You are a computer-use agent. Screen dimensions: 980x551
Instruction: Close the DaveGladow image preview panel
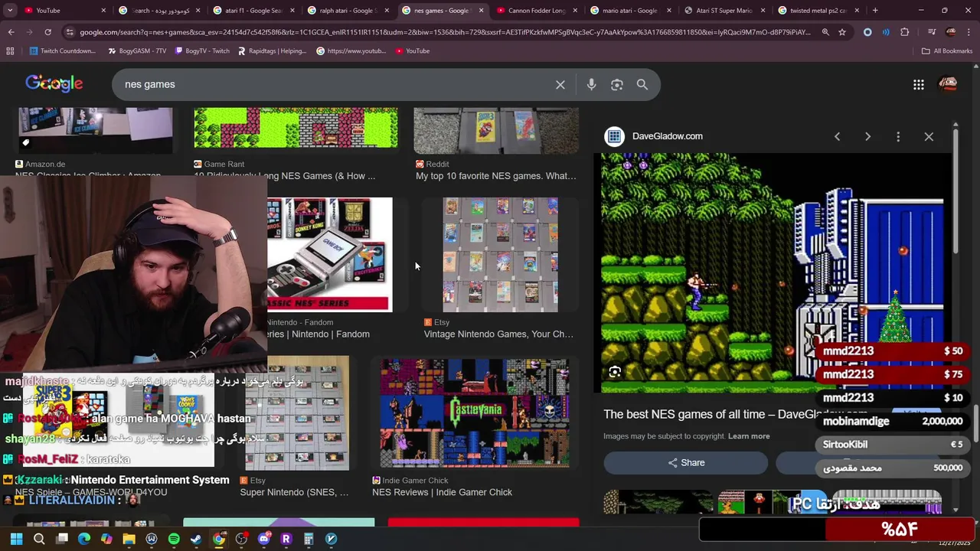click(x=929, y=136)
